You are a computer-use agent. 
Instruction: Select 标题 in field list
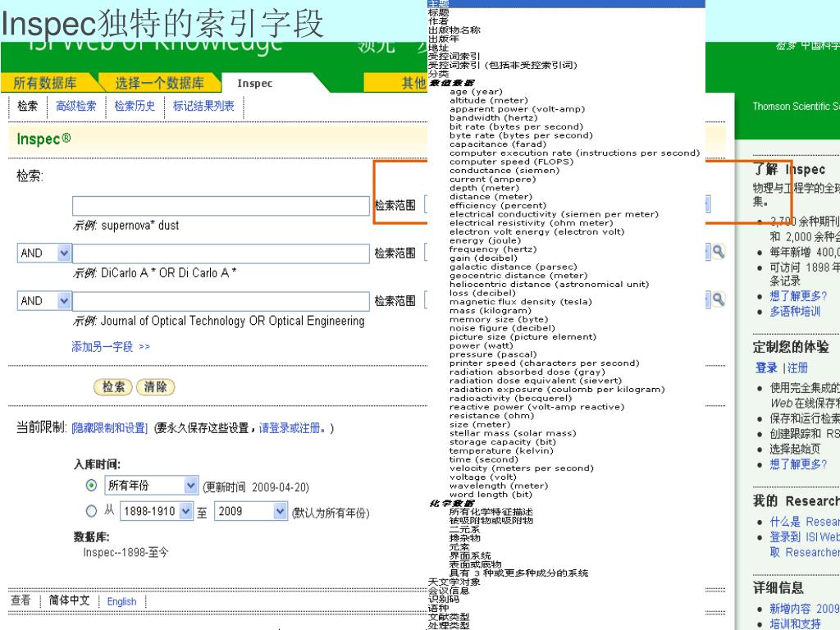439,12
